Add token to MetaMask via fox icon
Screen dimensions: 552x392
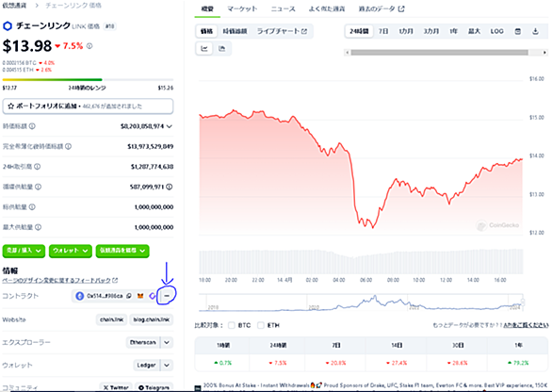pyautogui.click(x=140, y=296)
